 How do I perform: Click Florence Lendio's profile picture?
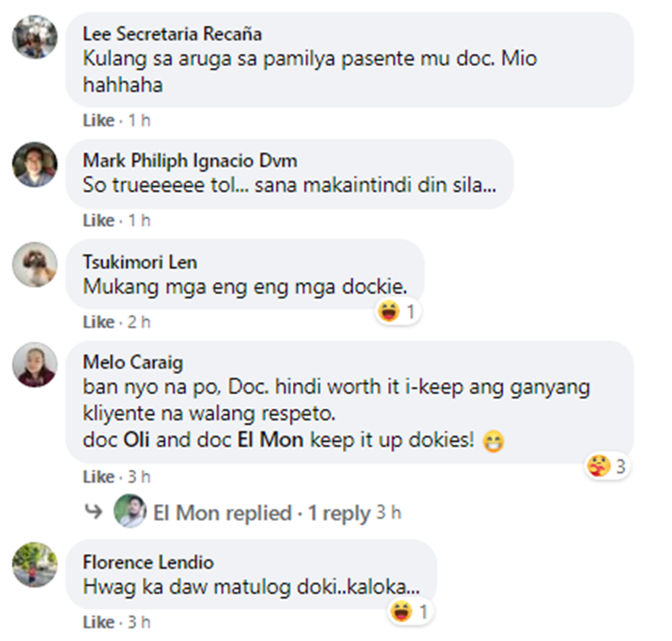[x=35, y=565]
